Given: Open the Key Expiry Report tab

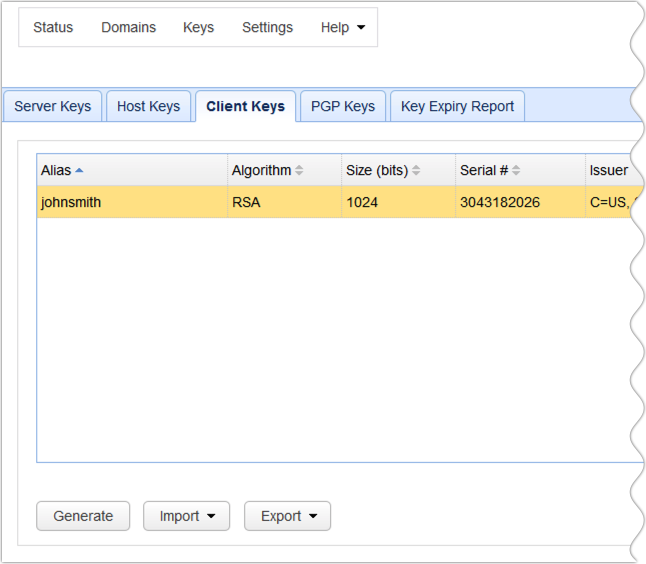Looking at the screenshot, I should (457, 106).
